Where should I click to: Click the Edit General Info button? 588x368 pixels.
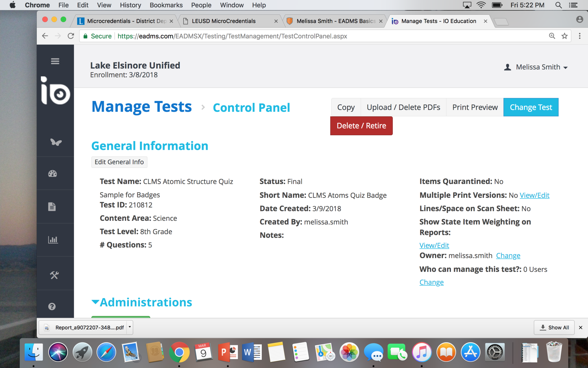click(x=119, y=162)
